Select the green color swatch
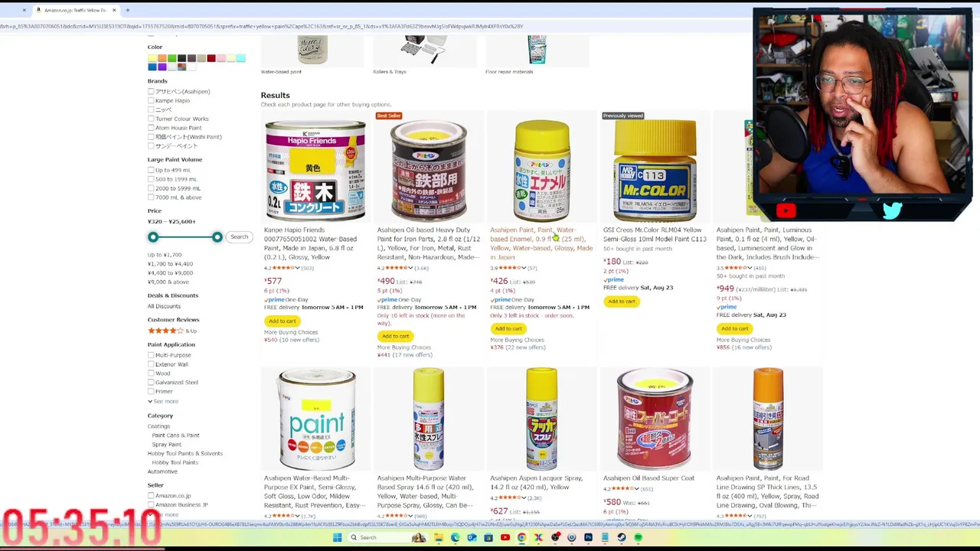980x551 pixels. pyautogui.click(x=171, y=58)
